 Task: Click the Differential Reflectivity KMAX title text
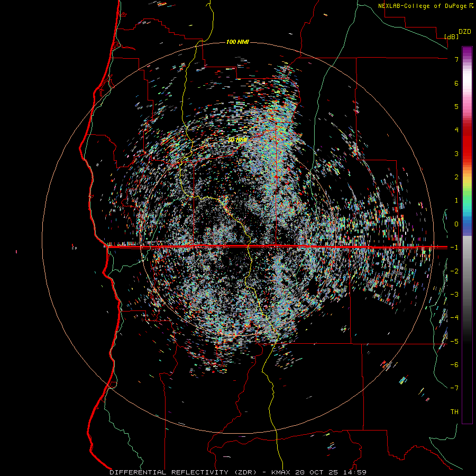click(x=238, y=472)
